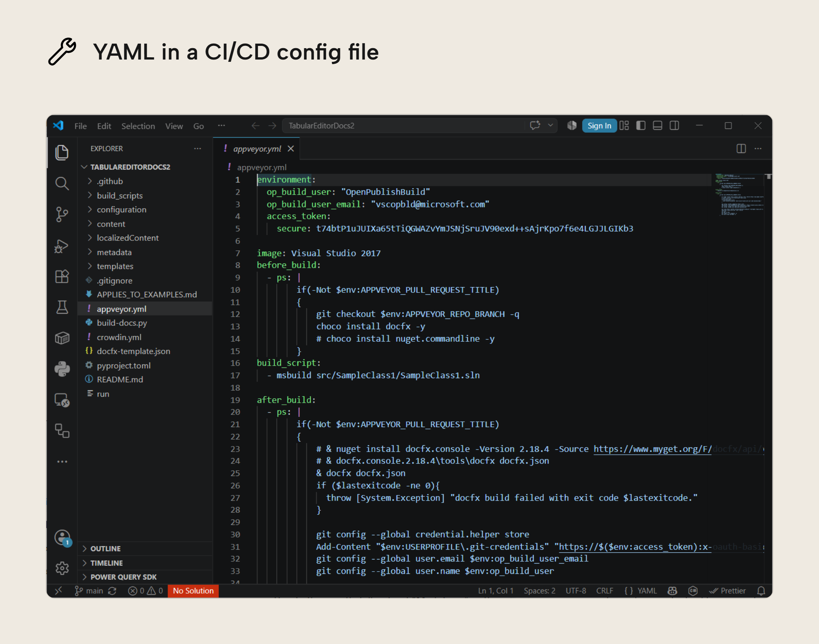Open the Copilot chat dropdown arrow

point(550,126)
